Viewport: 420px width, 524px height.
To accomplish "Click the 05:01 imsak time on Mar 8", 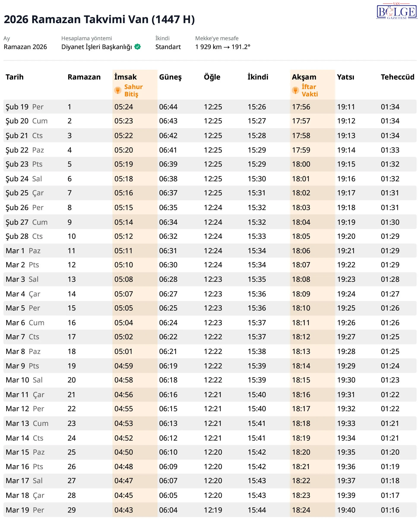I will point(123,351).
